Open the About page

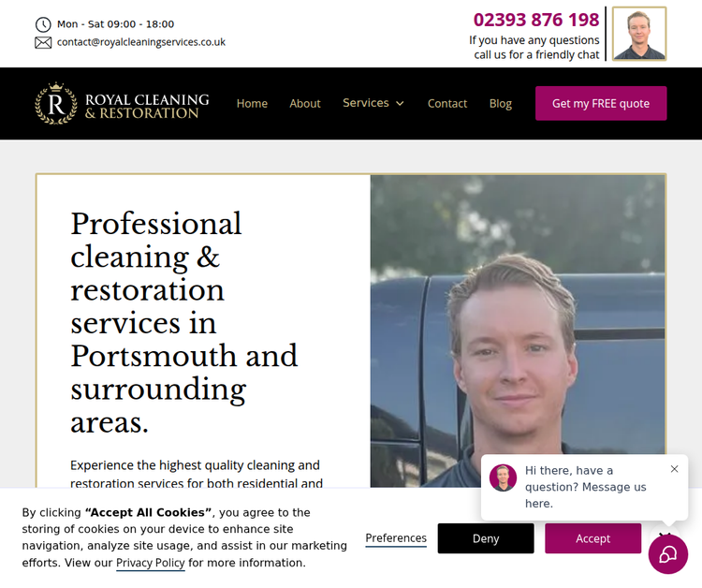tap(305, 103)
